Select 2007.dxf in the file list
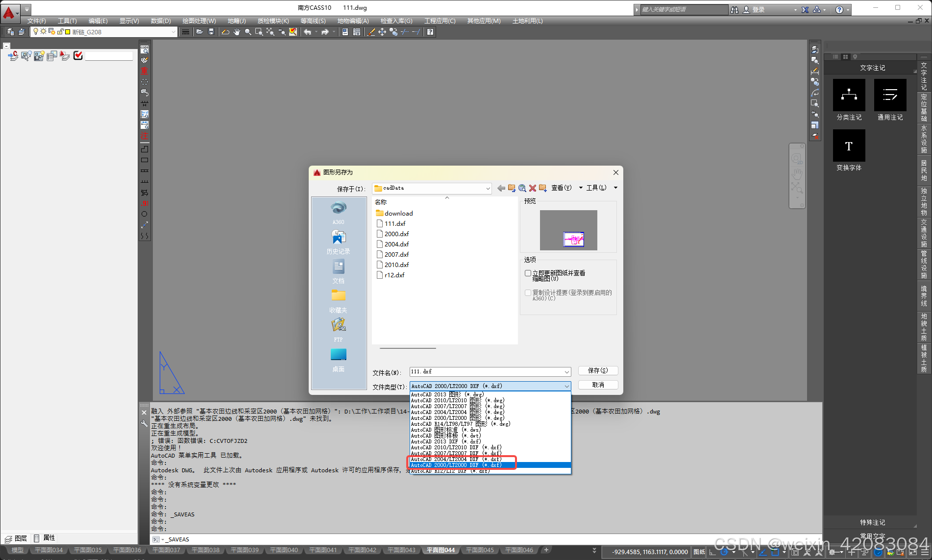Screen dimensions: 932x560 click(x=396, y=254)
